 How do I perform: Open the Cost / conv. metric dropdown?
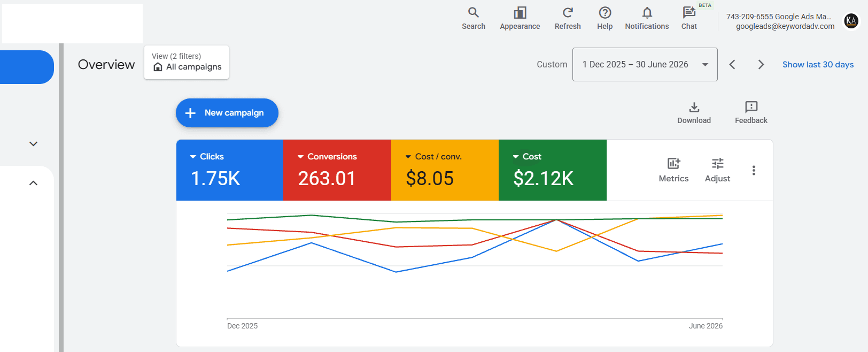coord(433,157)
